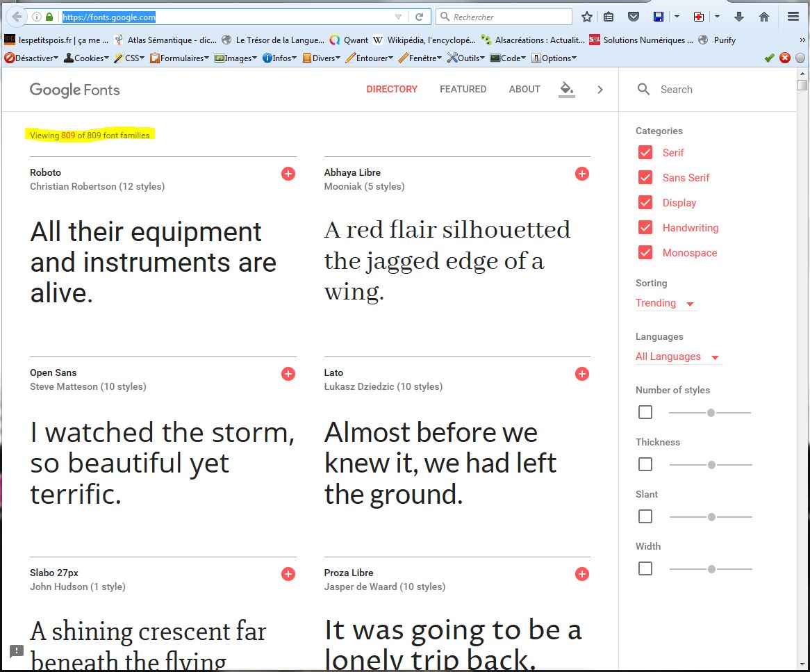
Task: Switch to the Featured tab
Action: tap(463, 89)
